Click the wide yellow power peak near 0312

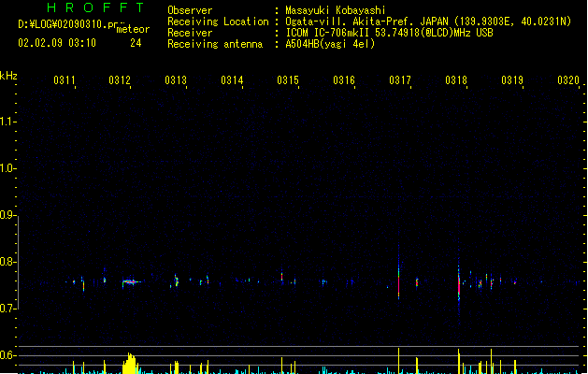[131, 363]
